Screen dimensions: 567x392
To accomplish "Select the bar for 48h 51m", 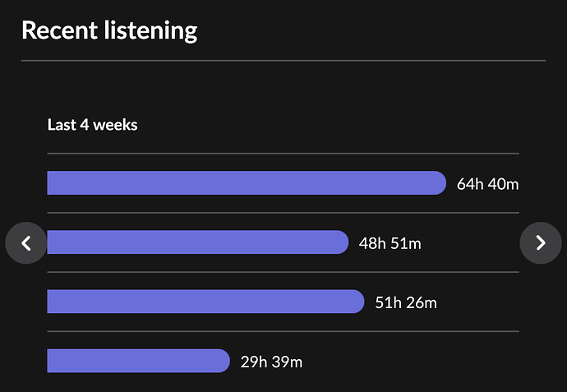I will pos(197,242).
